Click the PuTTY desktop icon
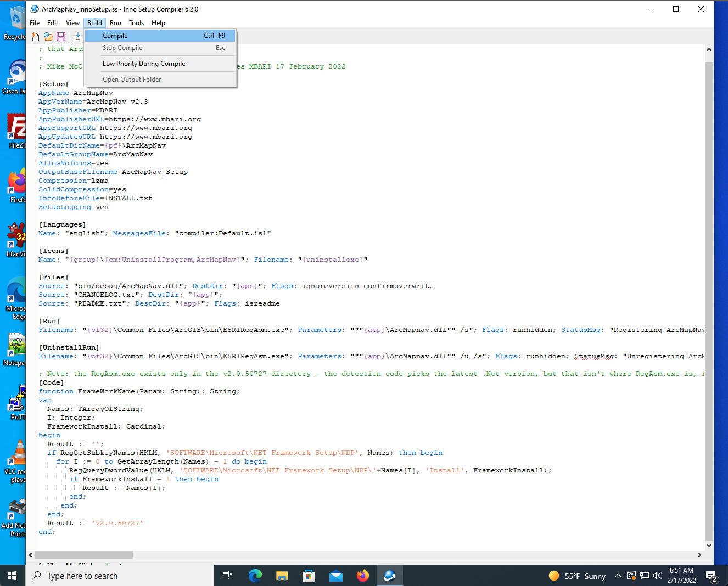The width and height of the screenshot is (728, 586). point(16,403)
